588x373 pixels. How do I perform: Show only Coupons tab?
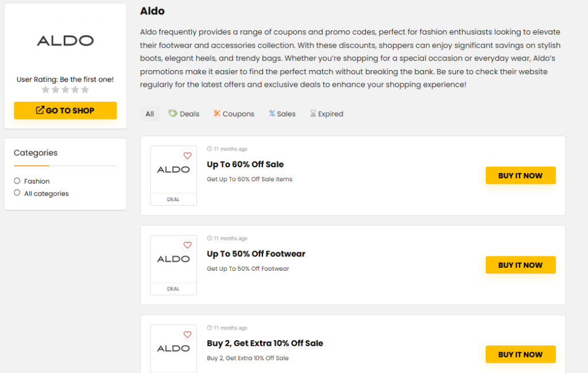click(234, 114)
